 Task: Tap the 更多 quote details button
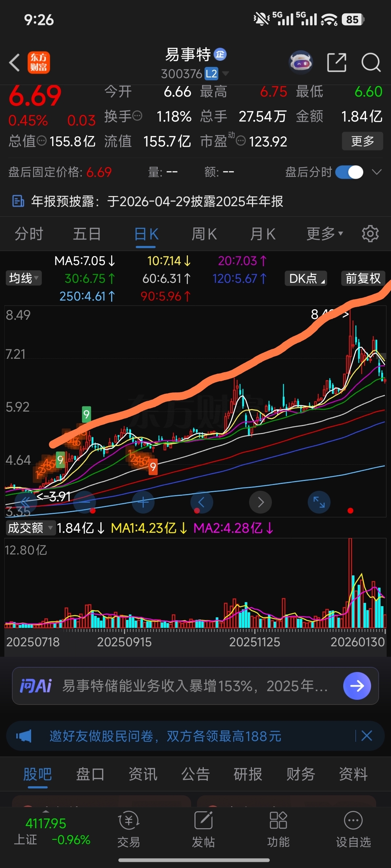coord(362,141)
